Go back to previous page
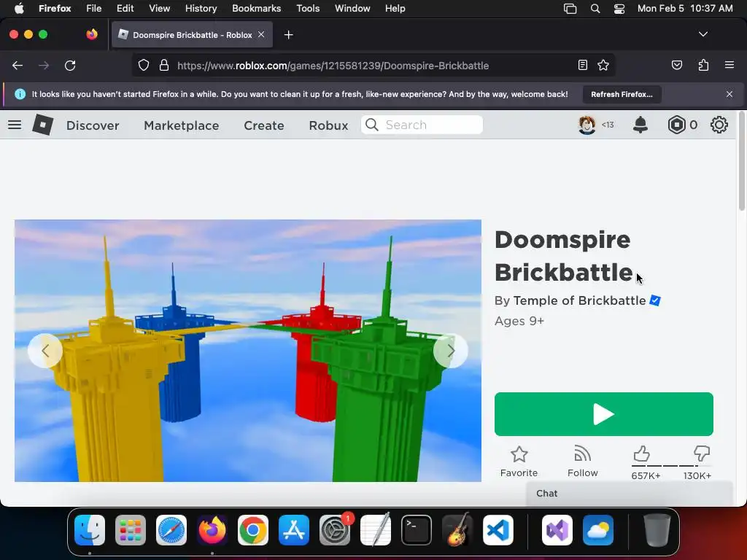 point(18,66)
